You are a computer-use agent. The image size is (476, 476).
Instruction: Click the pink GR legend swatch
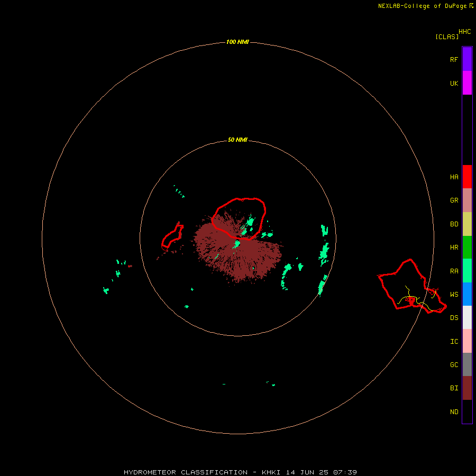pos(467,200)
